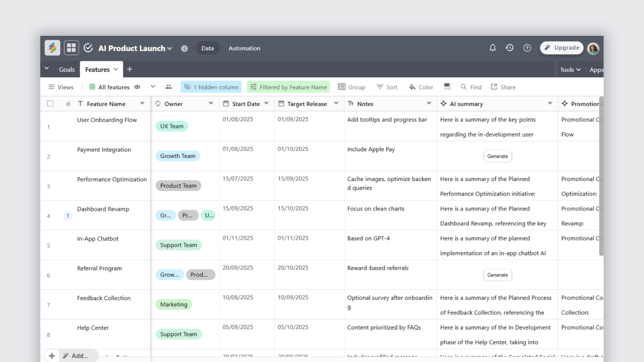Switch to the Automation tab

click(244, 48)
